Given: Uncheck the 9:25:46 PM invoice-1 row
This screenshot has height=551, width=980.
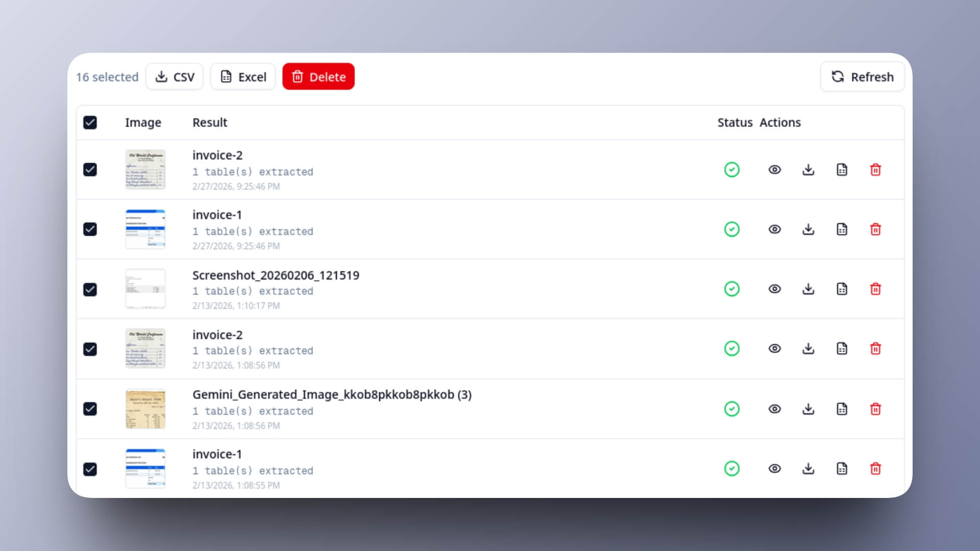Looking at the screenshot, I should tap(90, 229).
